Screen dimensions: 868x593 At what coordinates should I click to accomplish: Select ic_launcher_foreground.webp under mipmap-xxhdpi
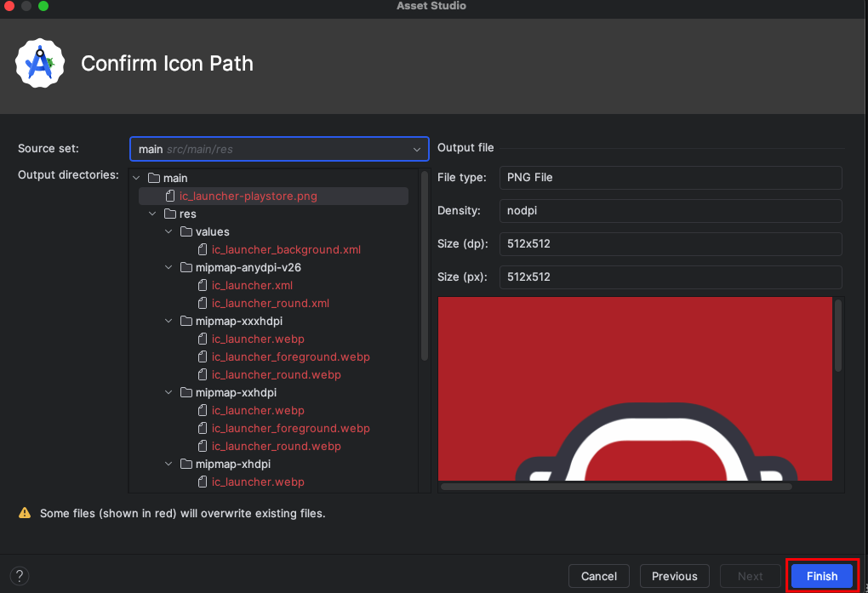pos(291,428)
